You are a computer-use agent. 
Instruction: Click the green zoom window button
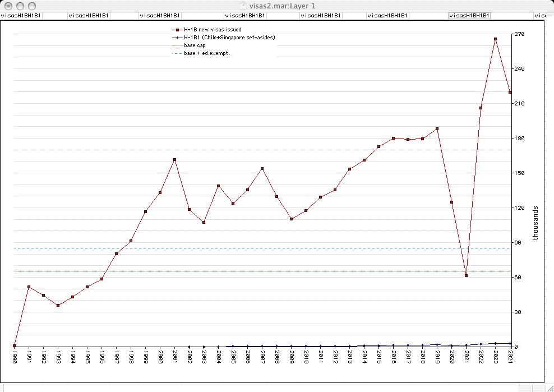tap(30, 5)
